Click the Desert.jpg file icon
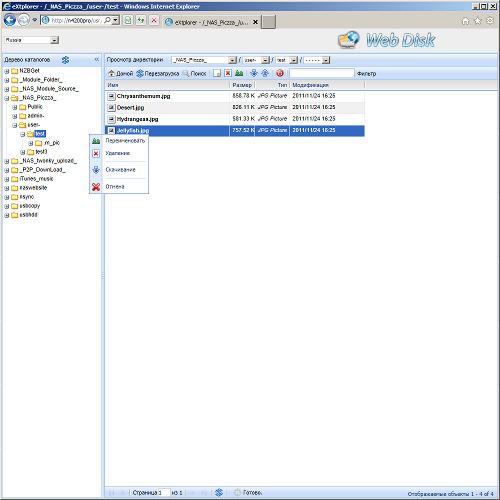 (111, 108)
